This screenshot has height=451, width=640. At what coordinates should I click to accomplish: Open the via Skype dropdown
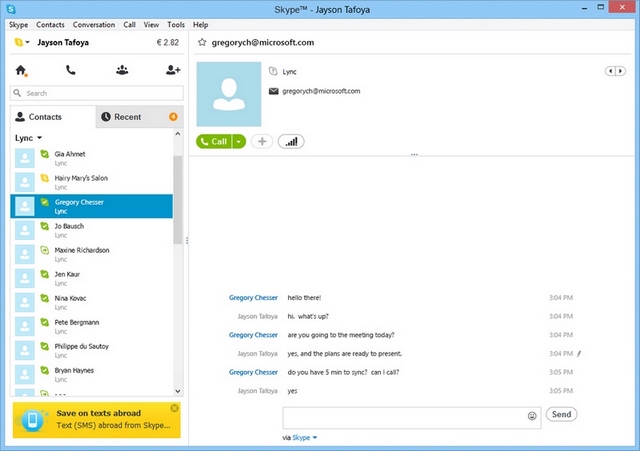[x=303, y=437]
